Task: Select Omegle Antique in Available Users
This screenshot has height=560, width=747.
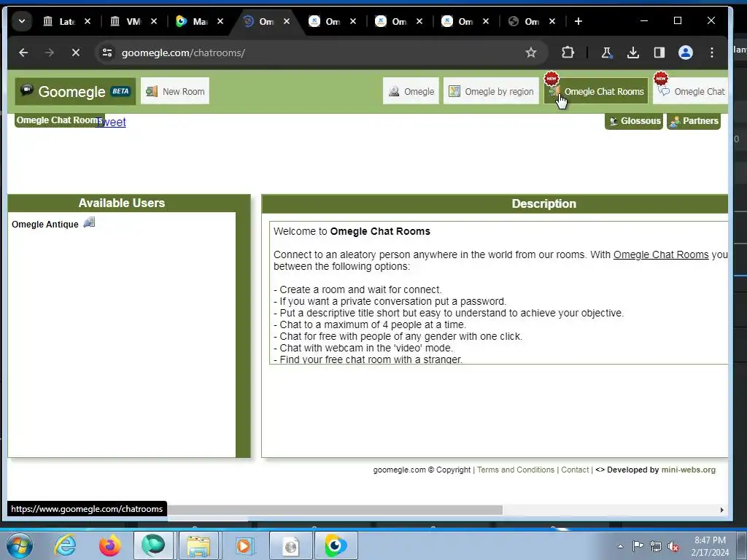Action: (45, 225)
